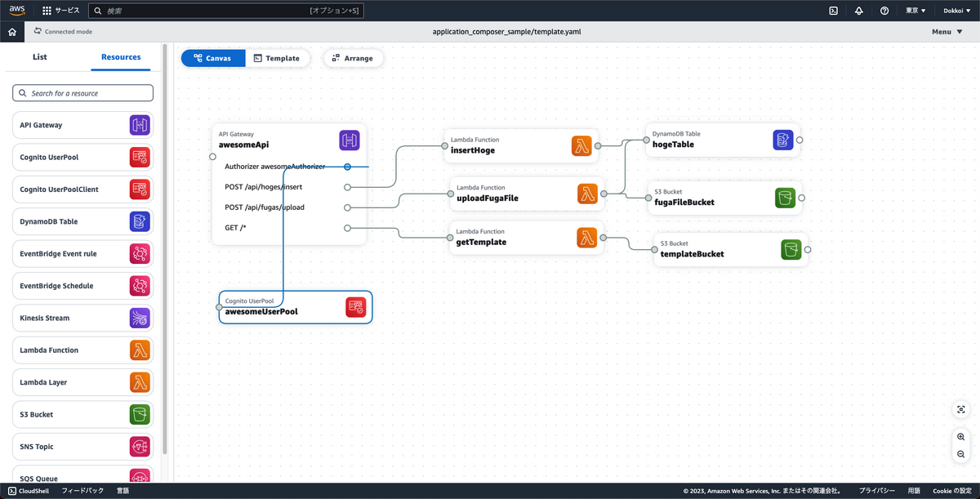The image size is (980, 499).
Task: Open 用語 link in footer
Action: click(915, 491)
